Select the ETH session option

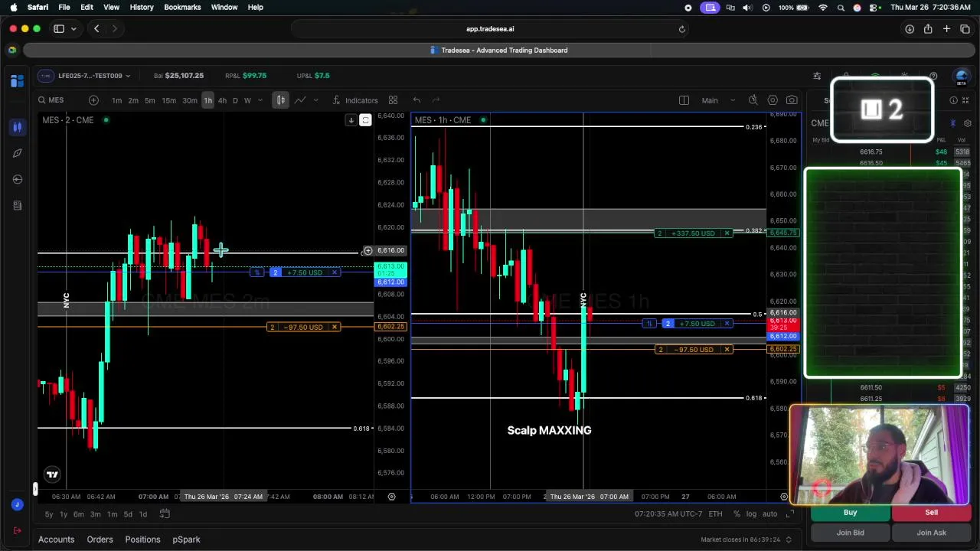pos(715,514)
